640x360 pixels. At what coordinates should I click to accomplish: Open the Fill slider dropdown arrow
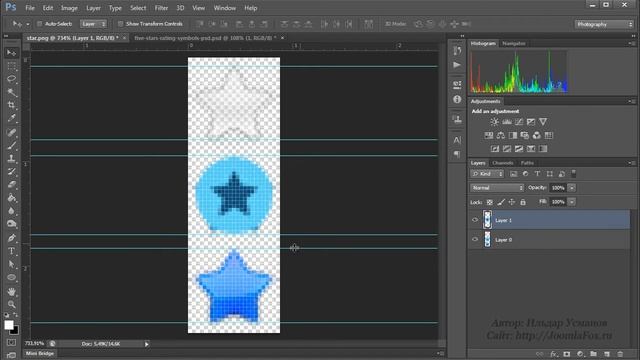click(x=572, y=202)
